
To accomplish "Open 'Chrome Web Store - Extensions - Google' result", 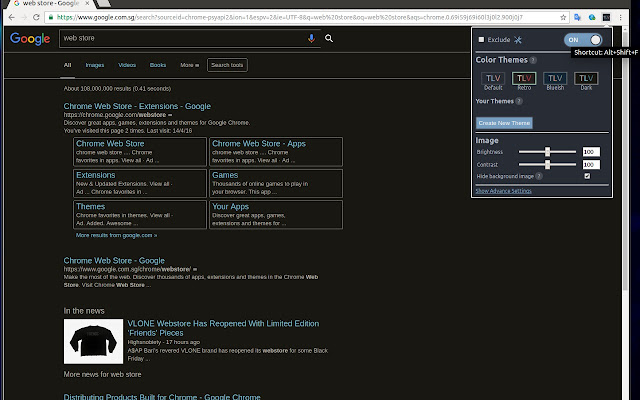I will coord(137,106).
